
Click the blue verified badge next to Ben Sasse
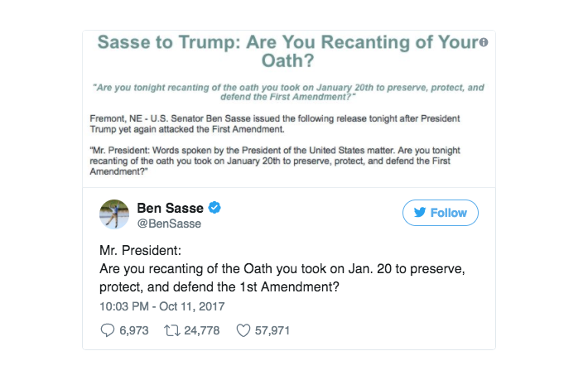tap(214, 207)
